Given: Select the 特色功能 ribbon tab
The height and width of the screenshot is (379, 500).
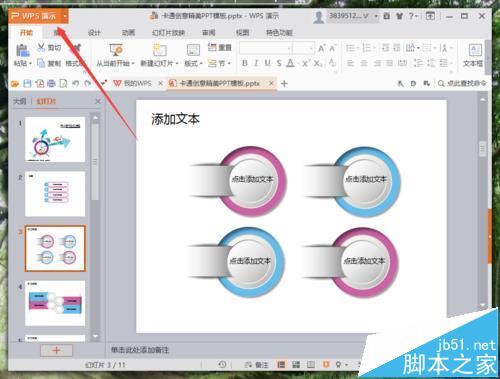Looking at the screenshot, I should pyautogui.click(x=279, y=33).
